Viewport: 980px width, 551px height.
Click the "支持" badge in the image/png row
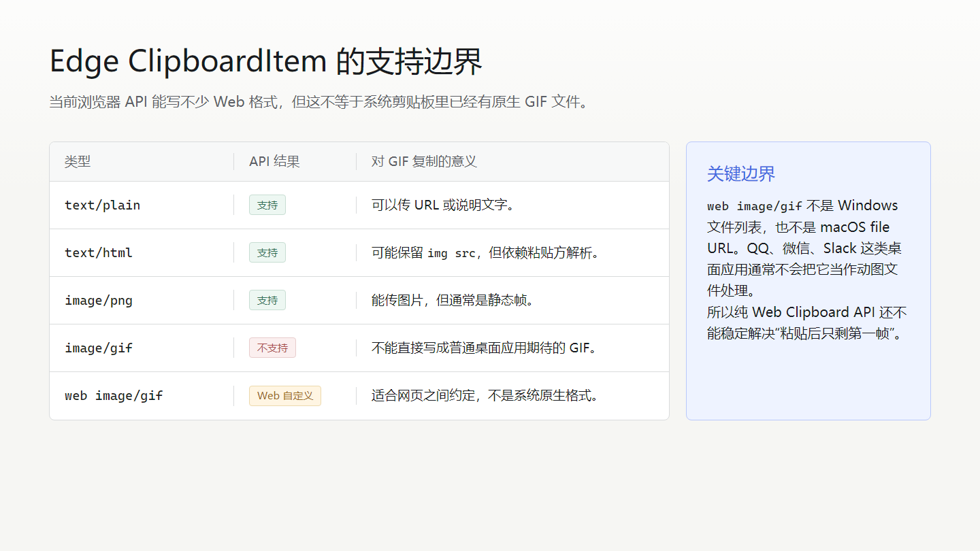(x=267, y=300)
